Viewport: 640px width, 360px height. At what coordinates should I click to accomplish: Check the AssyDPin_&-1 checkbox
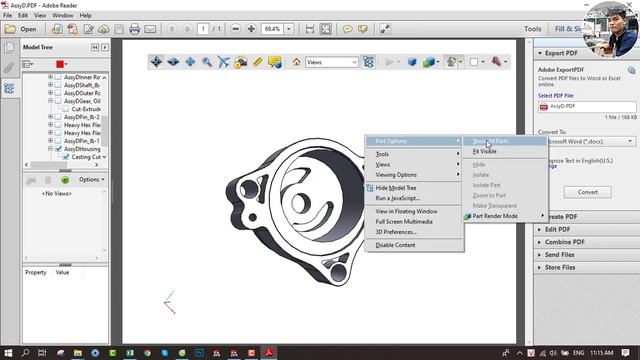coord(58,141)
